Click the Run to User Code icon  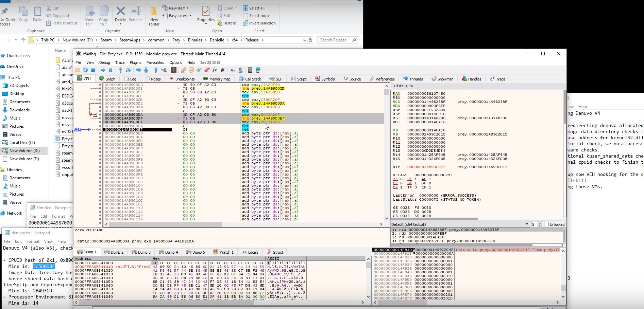pyautogui.click(x=164, y=70)
